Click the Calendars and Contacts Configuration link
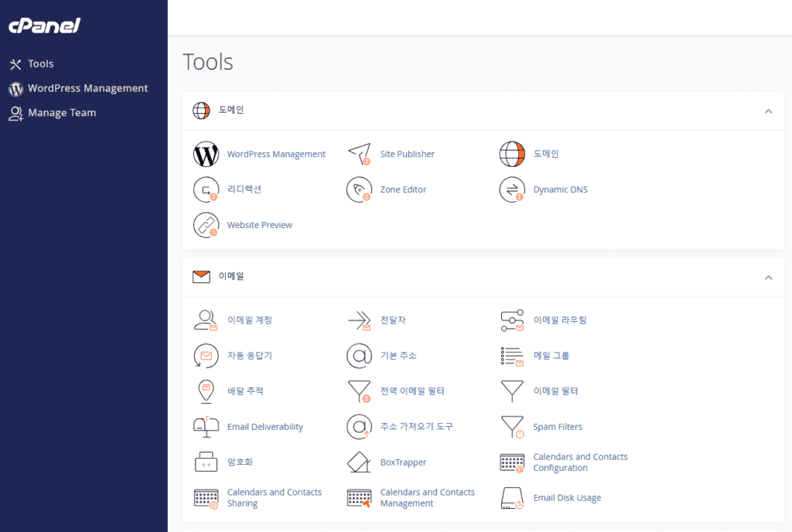Image resolution: width=792 pixels, height=532 pixels. coord(580,462)
